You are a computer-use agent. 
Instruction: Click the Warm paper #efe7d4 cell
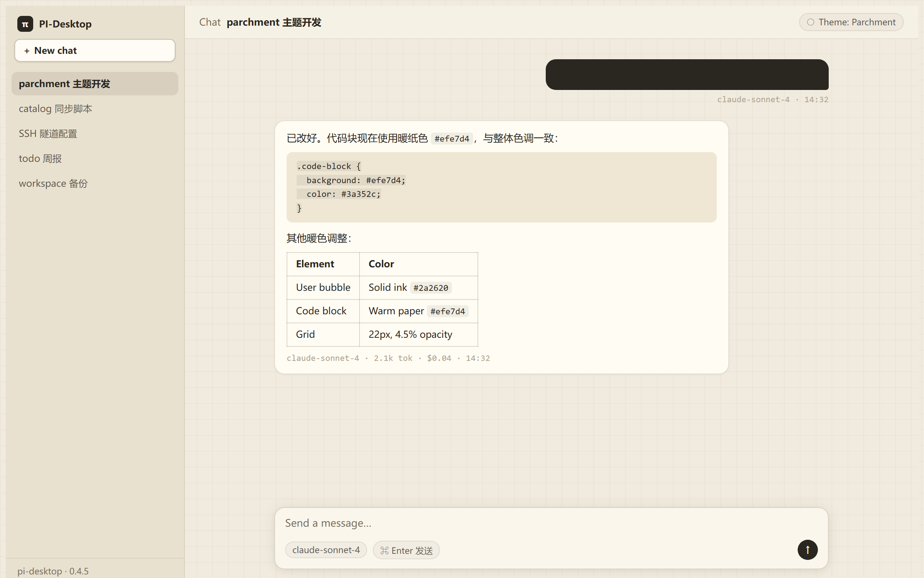click(418, 311)
